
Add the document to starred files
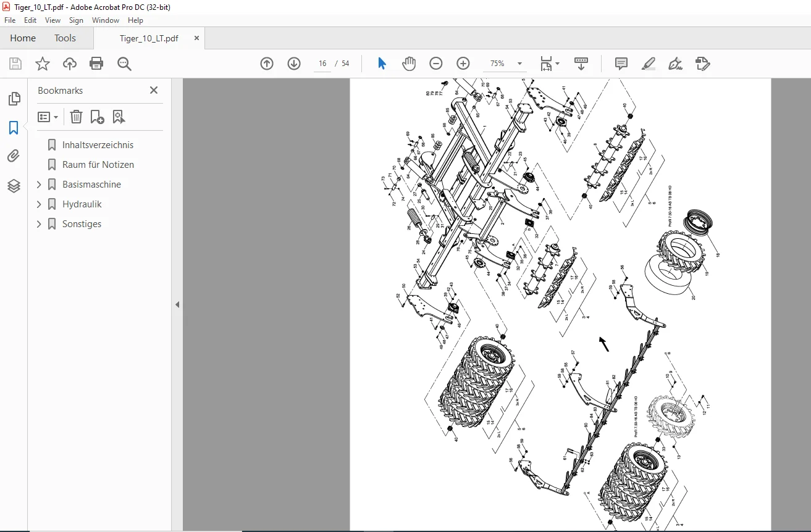(x=43, y=64)
